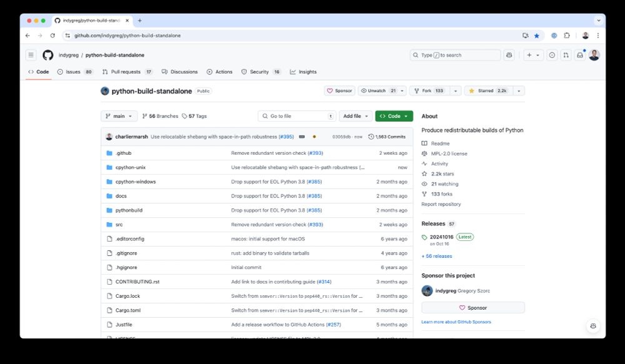Screen dimensions: 625x364
Task: Expand the Fork options arrow
Action: [x=455, y=91]
